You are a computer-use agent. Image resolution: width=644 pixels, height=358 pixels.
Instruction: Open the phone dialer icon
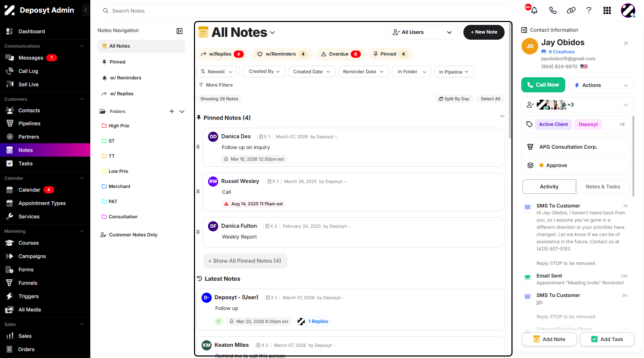tap(553, 10)
